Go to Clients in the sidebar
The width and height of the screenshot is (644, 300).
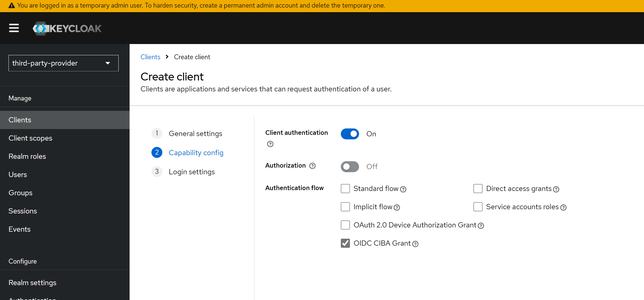[65, 120]
